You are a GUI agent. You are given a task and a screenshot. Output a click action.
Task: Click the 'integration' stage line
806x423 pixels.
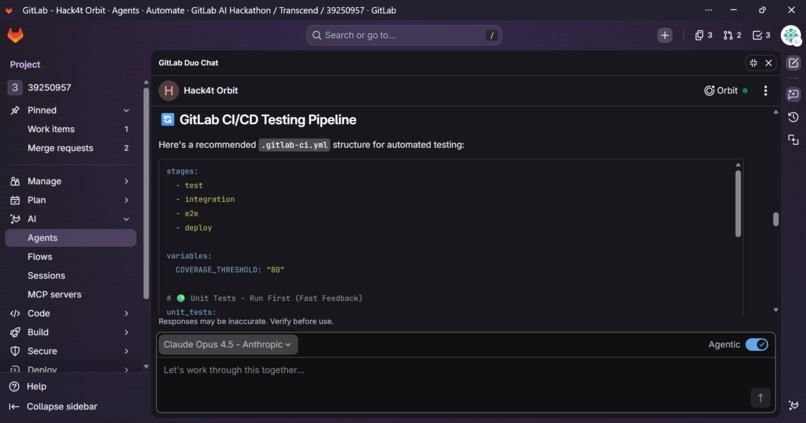[205, 199]
